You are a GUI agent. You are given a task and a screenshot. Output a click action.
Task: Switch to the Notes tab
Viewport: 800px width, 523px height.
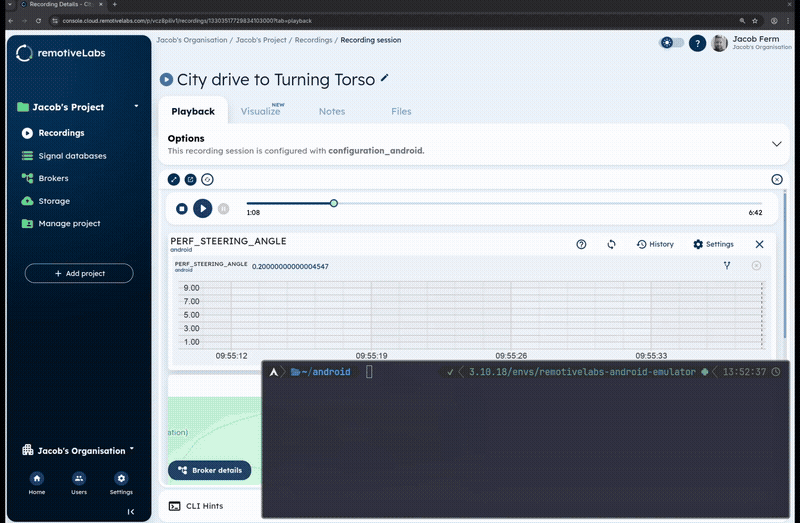pos(332,111)
